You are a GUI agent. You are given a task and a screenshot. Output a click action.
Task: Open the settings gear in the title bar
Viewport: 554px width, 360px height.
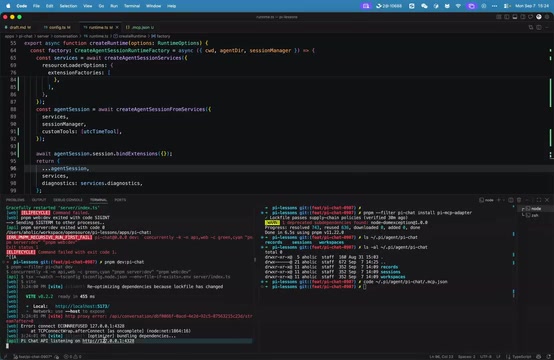(x=547, y=17)
